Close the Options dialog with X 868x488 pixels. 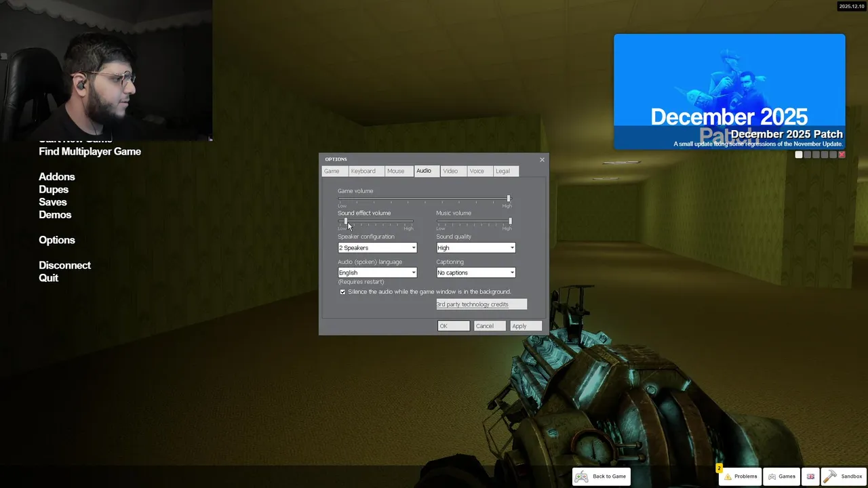pos(542,159)
